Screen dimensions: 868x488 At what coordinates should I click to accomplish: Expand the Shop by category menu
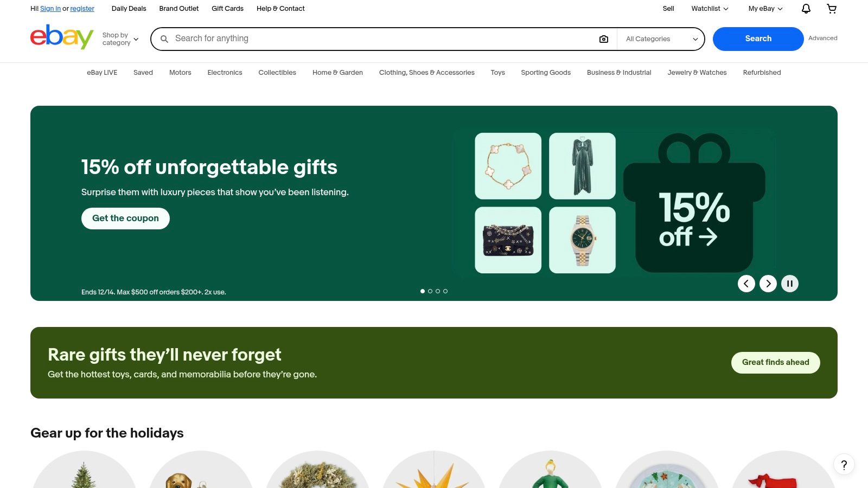point(120,39)
